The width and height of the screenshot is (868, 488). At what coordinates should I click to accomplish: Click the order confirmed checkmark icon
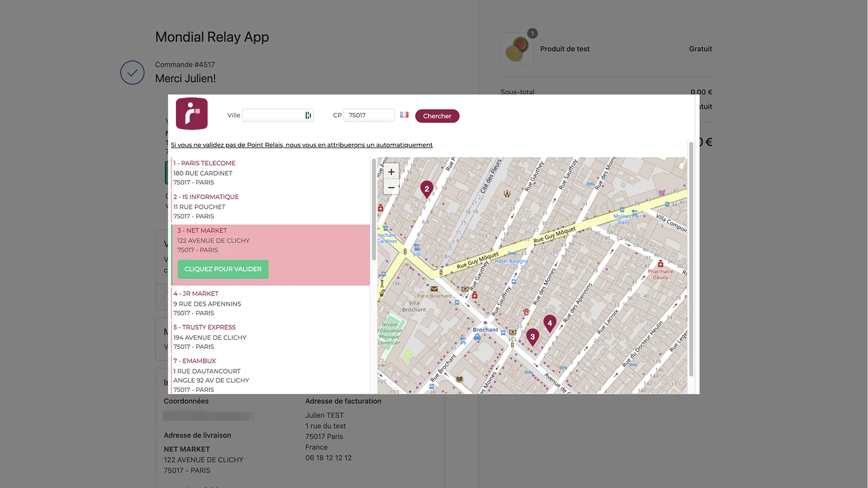coord(132,72)
